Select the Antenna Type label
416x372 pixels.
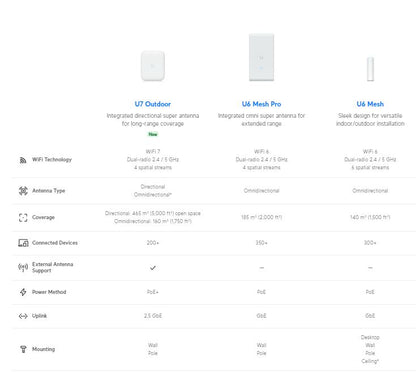click(x=48, y=191)
